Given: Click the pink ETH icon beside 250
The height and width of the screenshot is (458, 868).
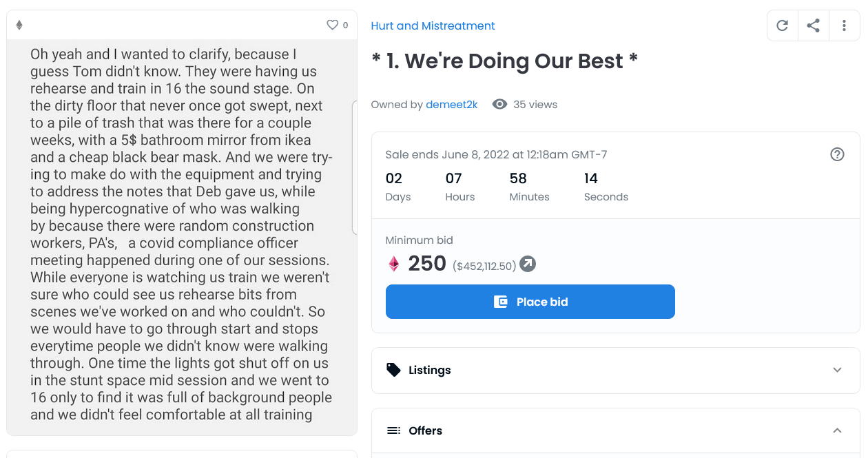Looking at the screenshot, I should (x=394, y=264).
